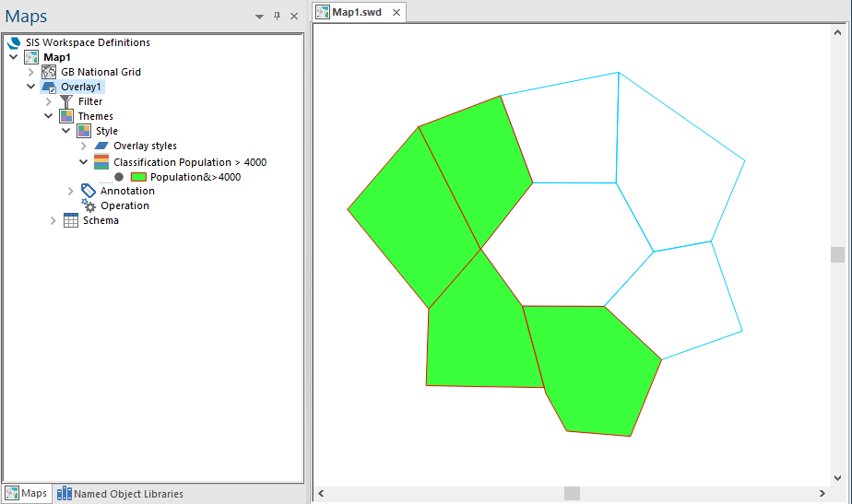Expand the GB National Grid node
The image size is (852, 504).
coord(31,72)
